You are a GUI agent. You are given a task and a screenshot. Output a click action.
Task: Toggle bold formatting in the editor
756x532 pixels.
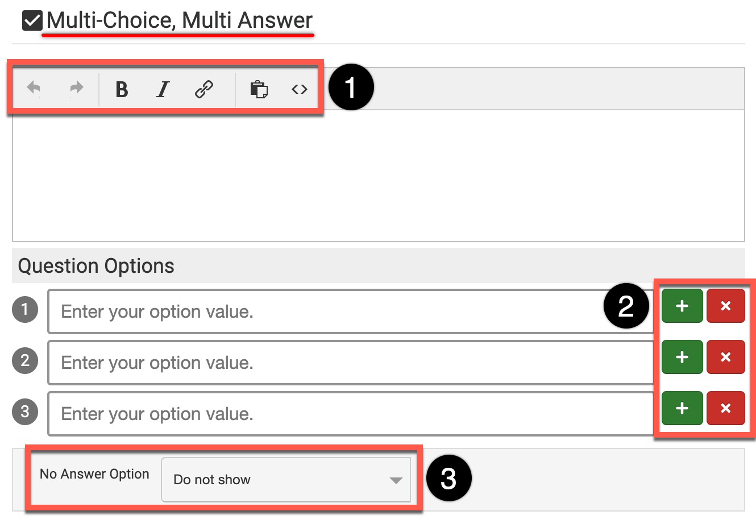[x=122, y=89]
